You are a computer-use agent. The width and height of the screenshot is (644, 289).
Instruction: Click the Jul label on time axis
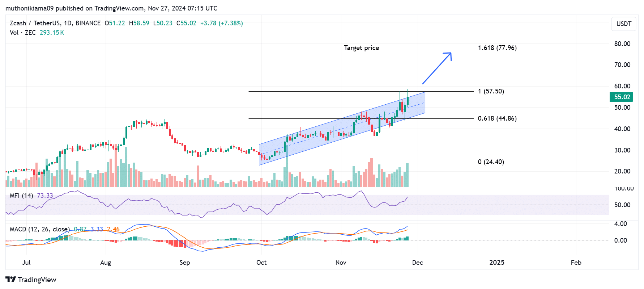coord(26,263)
